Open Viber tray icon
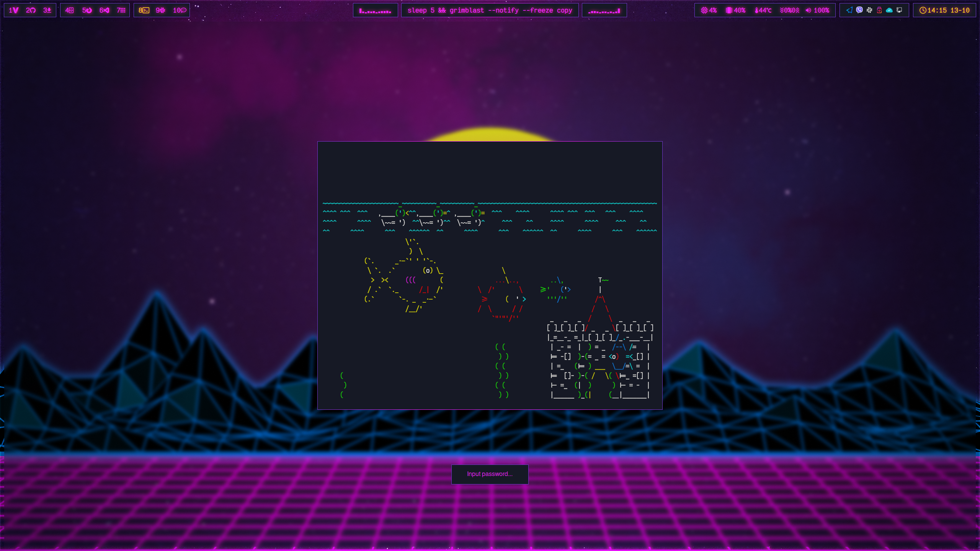 tap(859, 10)
